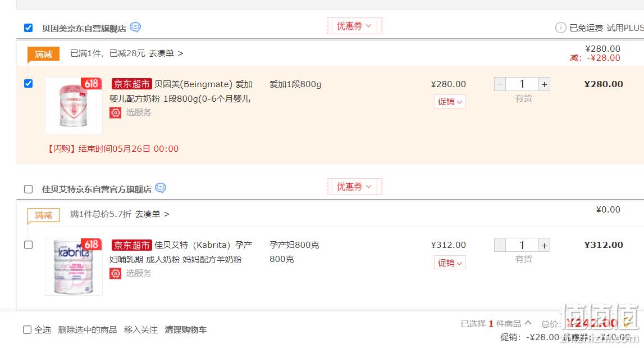Click 去凑单 link after 满1件总价5.7折
The width and height of the screenshot is (644, 348).
[152, 214]
